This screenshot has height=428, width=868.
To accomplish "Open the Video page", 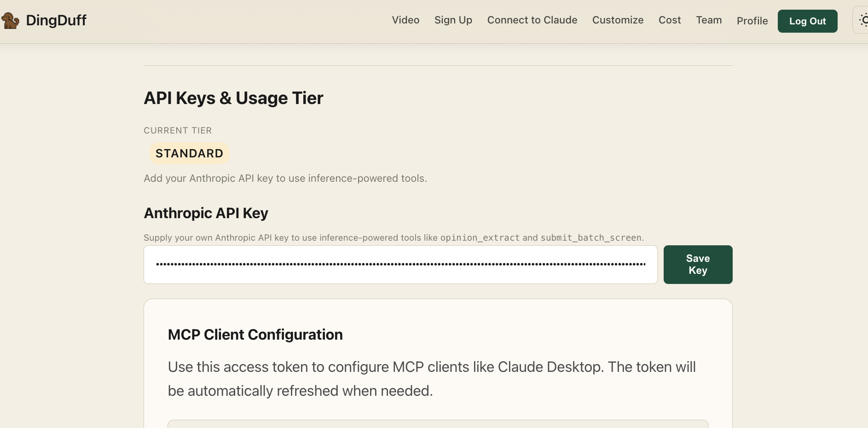I will tap(405, 20).
